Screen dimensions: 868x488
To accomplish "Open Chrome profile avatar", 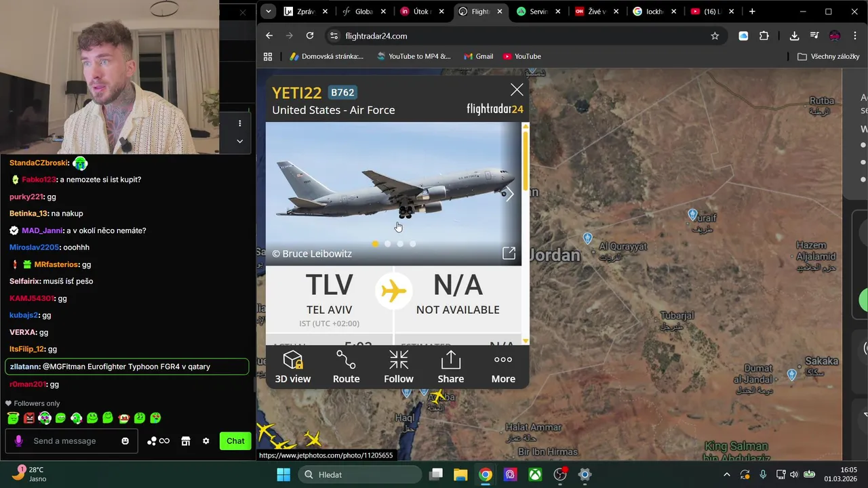I will [x=835, y=36].
